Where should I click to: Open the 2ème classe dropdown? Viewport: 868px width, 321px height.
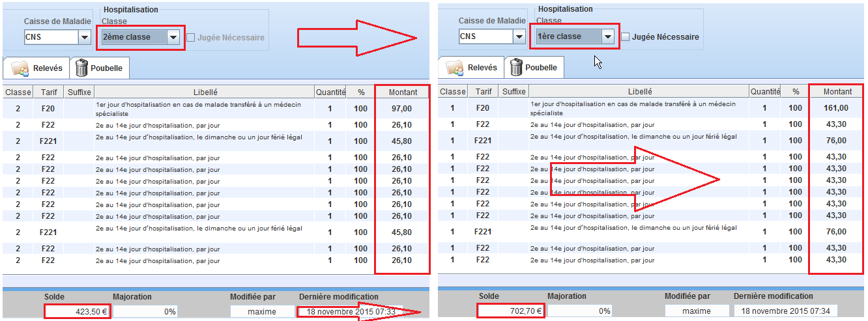[x=173, y=38]
